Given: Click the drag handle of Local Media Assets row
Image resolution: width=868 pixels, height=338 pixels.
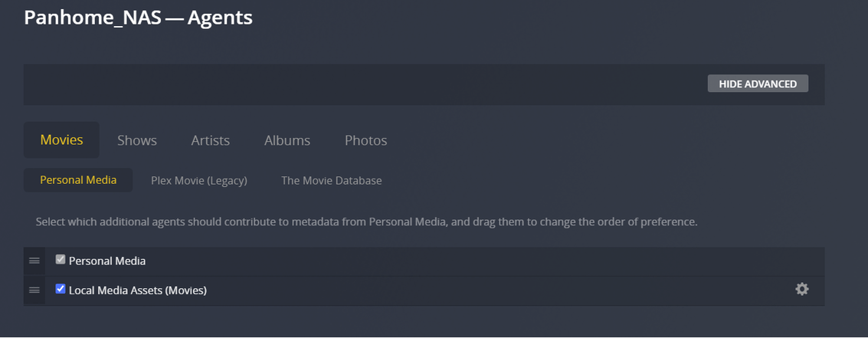Looking at the screenshot, I should pos(34,290).
